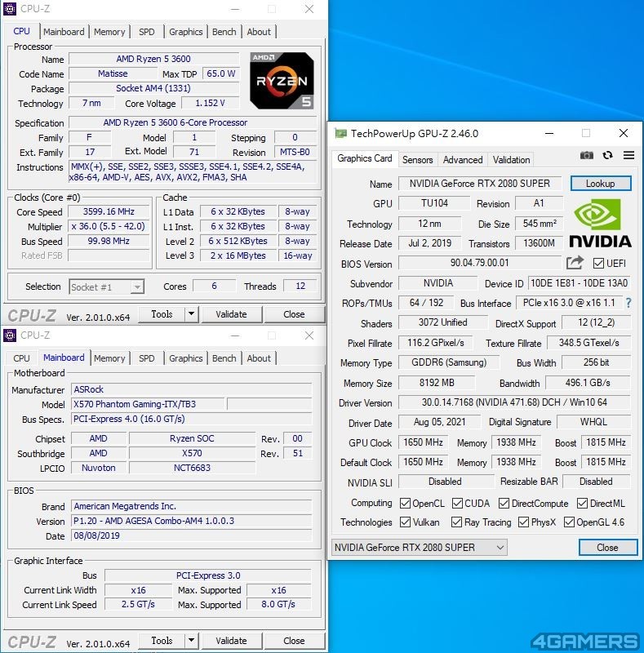Screen dimensions: 644x653
Task: Toggle the OpenCL checkbox
Action: (x=405, y=503)
